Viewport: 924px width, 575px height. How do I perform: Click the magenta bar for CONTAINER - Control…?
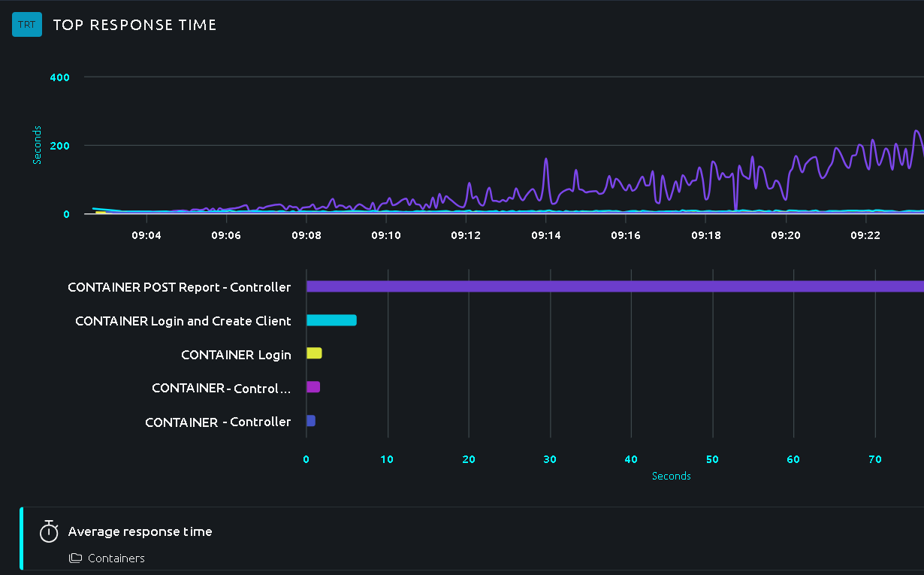tap(313, 387)
